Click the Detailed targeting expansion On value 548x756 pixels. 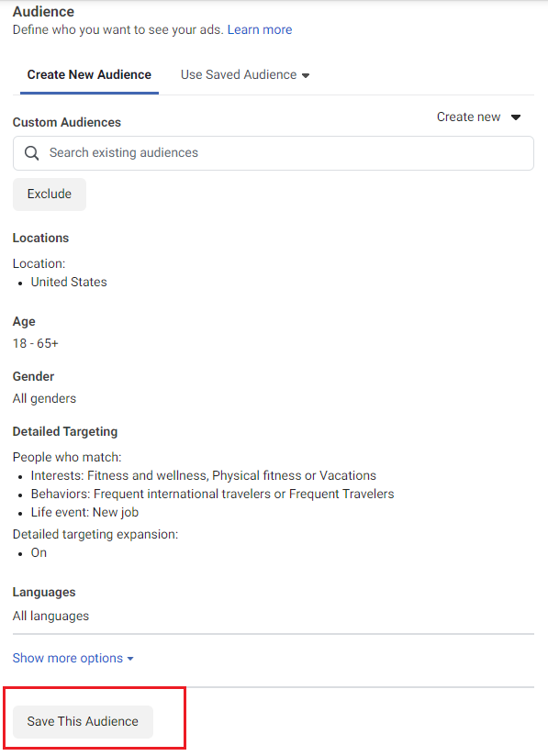39,553
